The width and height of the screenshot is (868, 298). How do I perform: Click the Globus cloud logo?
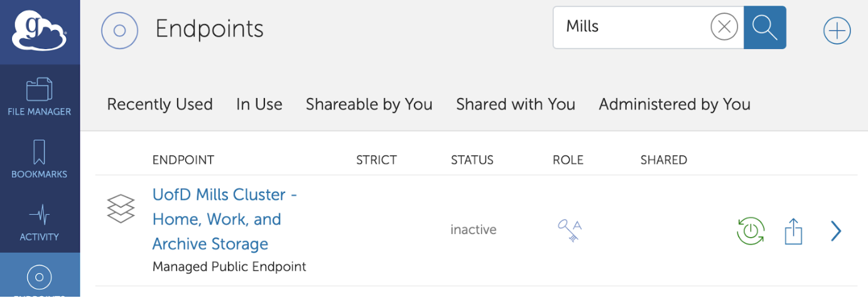pos(39,31)
